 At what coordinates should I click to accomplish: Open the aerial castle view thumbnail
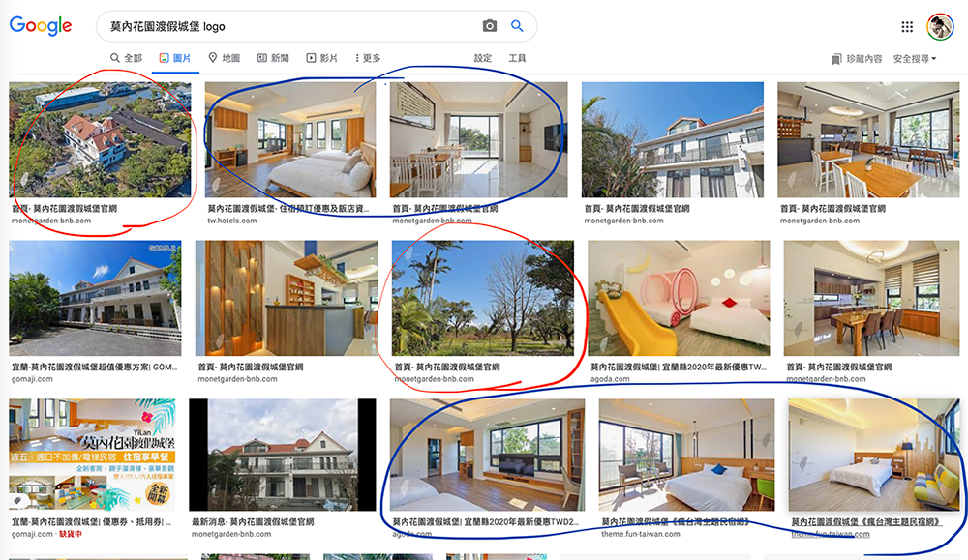100,139
